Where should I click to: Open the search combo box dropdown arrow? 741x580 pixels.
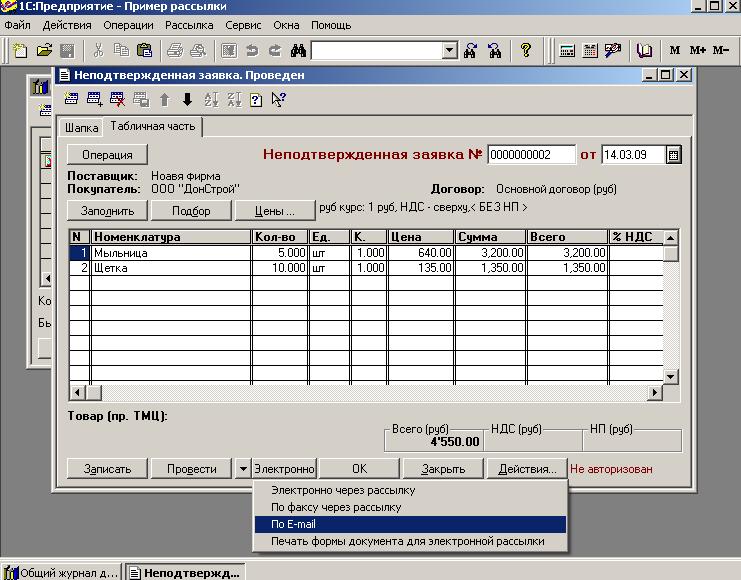click(x=450, y=50)
